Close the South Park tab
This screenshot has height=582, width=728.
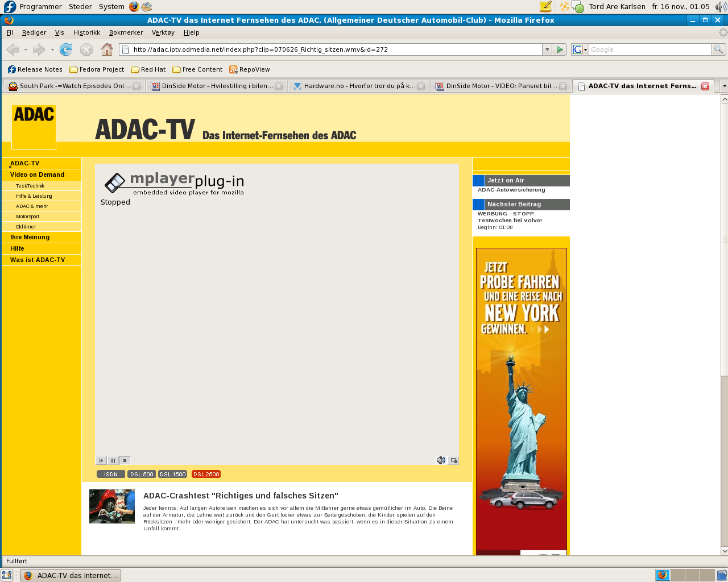[x=136, y=86]
